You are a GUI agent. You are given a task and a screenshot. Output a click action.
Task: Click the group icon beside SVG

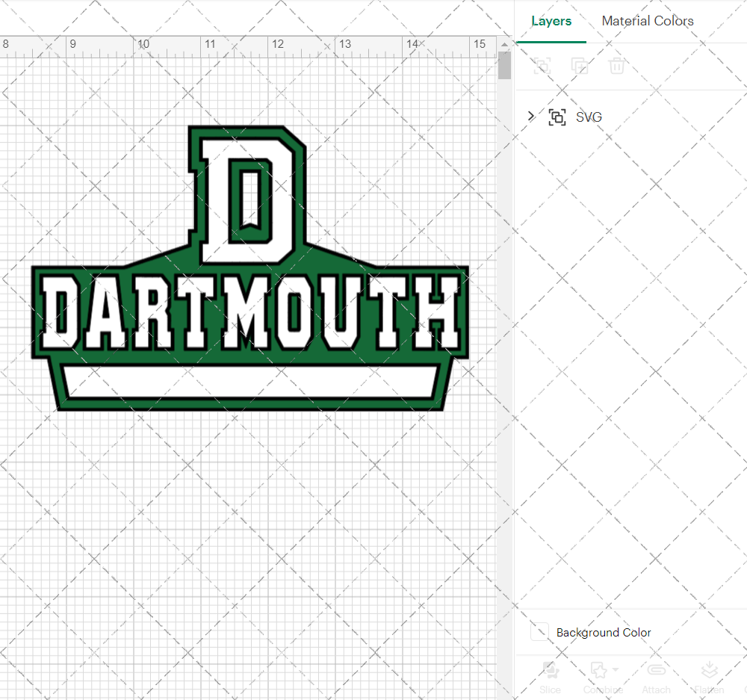pyautogui.click(x=557, y=117)
